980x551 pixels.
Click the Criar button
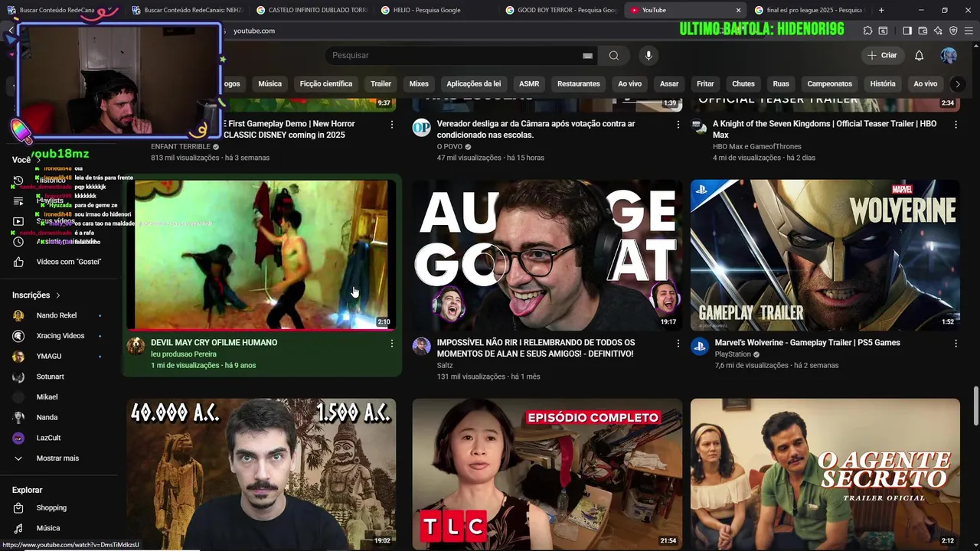882,55
